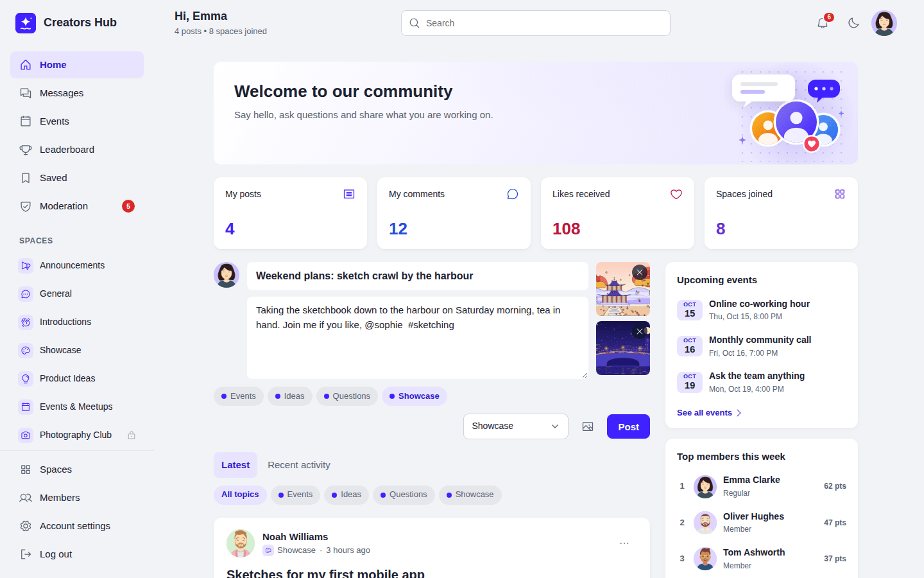Toggle the Questions tag in composer
924x578 pixels.
pos(347,396)
